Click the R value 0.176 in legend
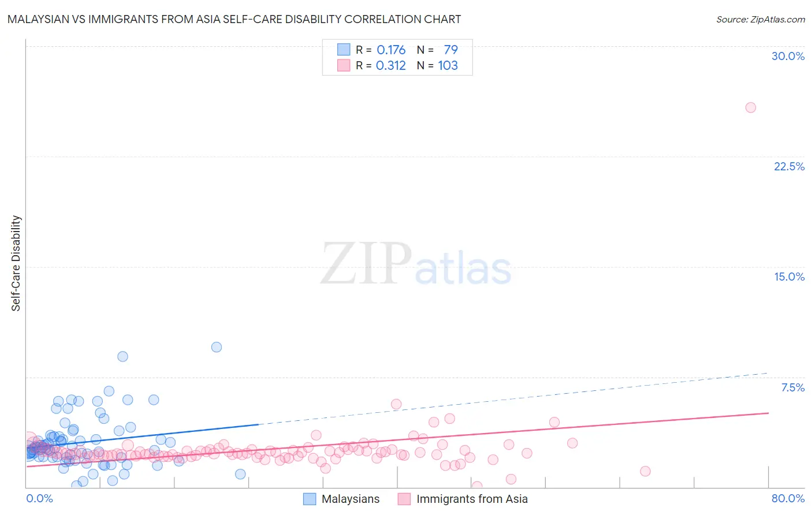 tap(391, 50)
